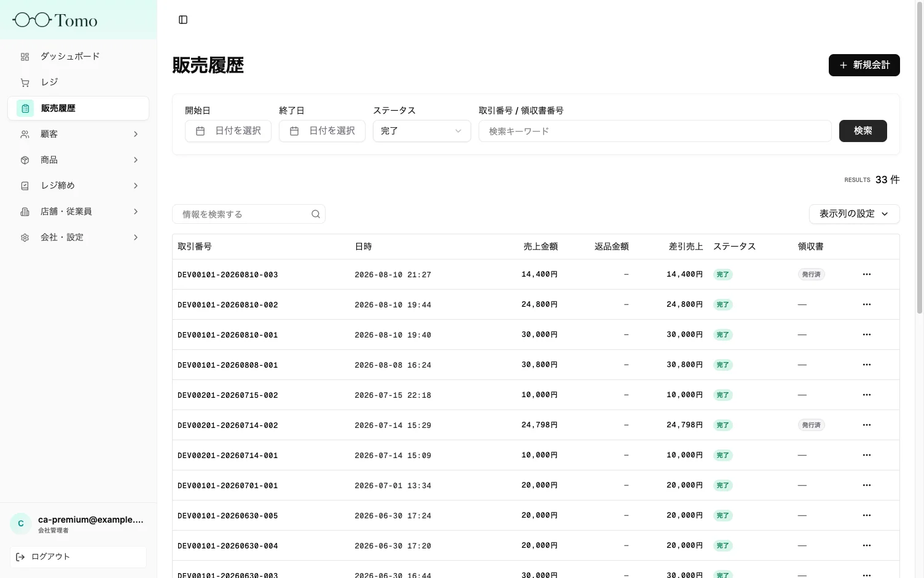Click date 2026-06-30 17:24
Viewport: 924px width, 578px height.
(393, 516)
